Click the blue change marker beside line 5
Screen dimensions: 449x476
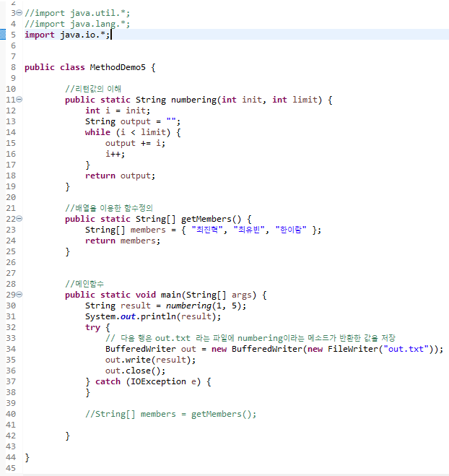pos(2,35)
